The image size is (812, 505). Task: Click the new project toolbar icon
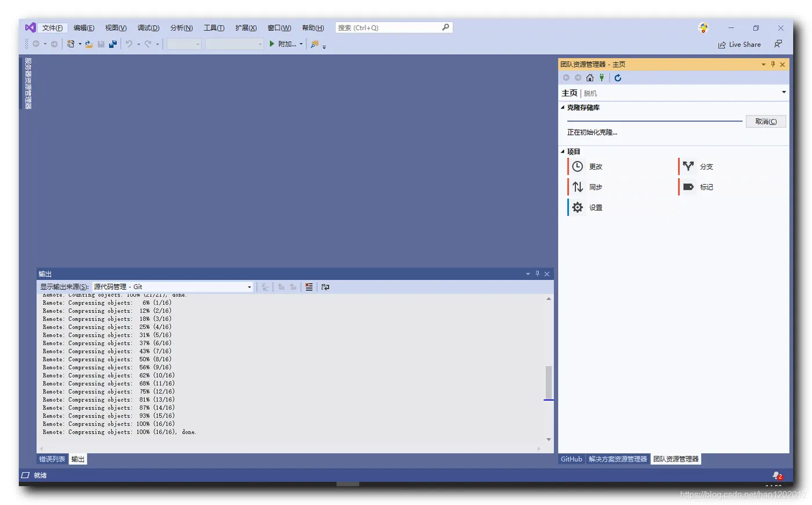point(71,44)
